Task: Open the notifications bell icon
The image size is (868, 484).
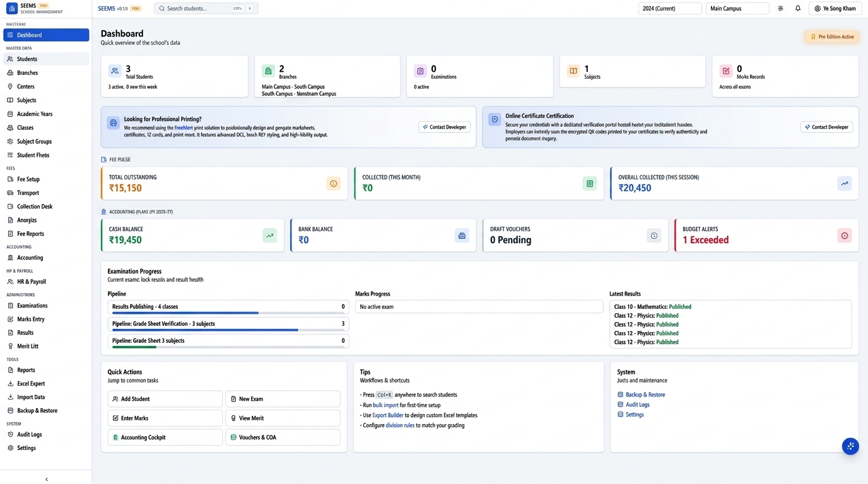Action: click(797, 8)
